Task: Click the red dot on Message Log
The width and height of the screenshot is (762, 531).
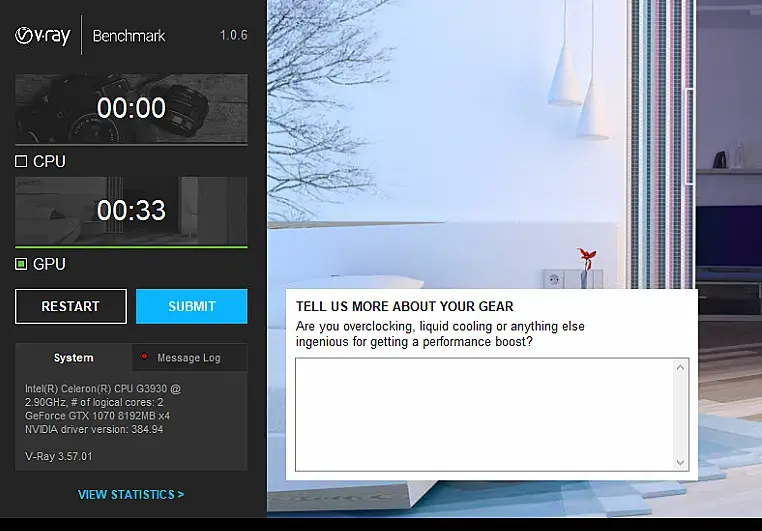Action: (x=144, y=357)
